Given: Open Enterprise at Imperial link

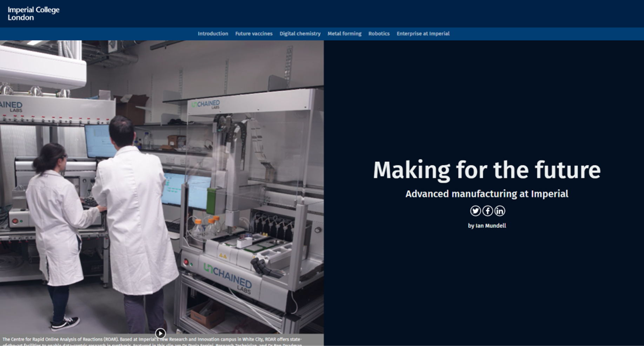Looking at the screenshot, I should (423, 34).
